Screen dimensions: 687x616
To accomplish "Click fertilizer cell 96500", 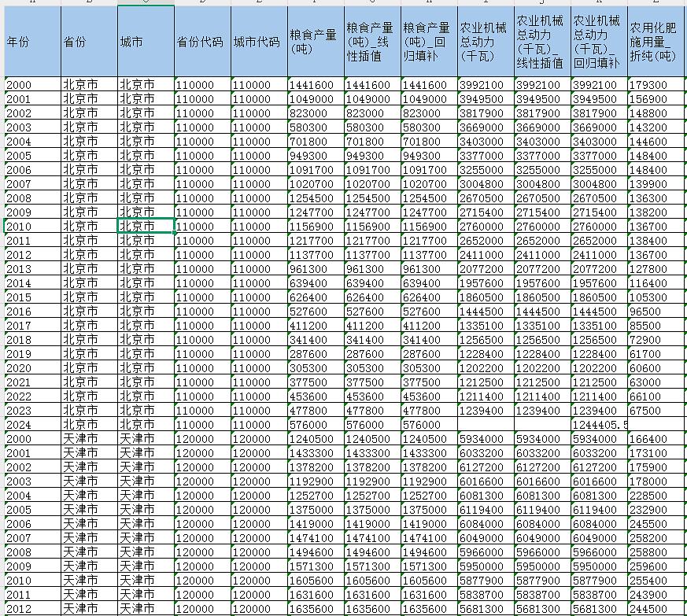I will pyautogui.click(x=656, y=311).
